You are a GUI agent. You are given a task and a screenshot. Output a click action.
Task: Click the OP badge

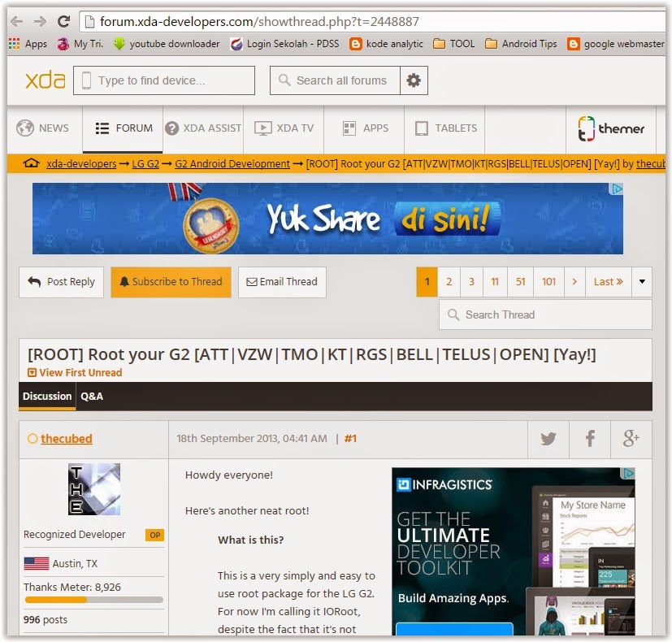[x=155, y=535]
